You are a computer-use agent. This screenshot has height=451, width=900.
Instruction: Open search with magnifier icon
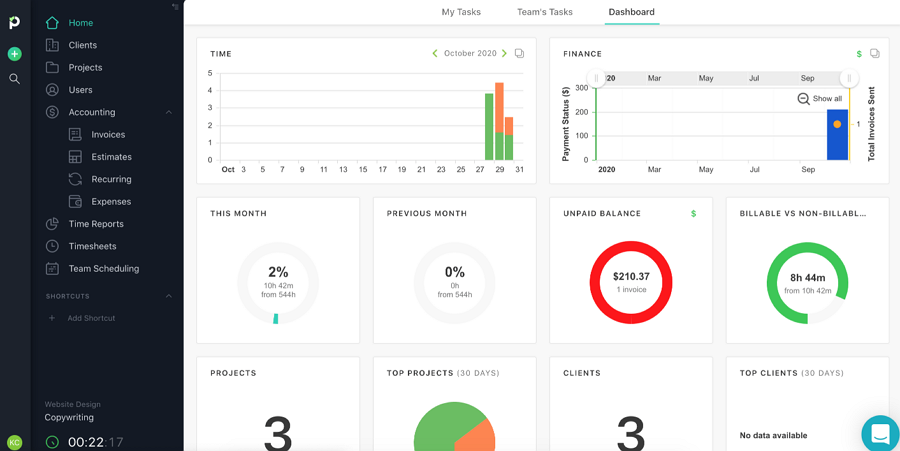click(14, 79)
